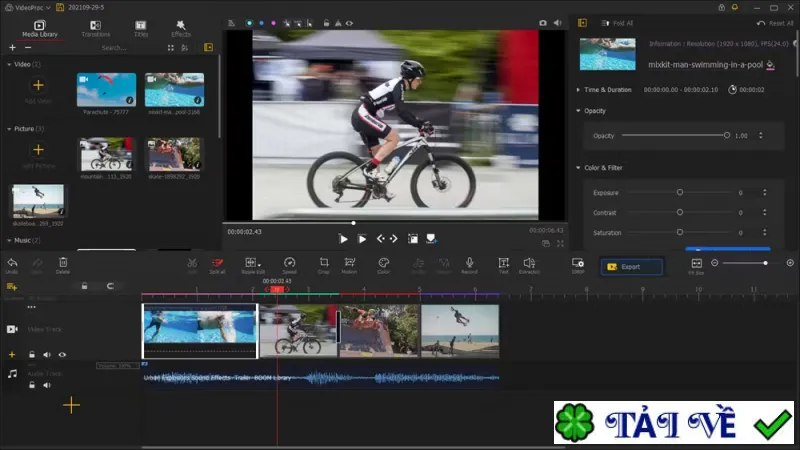Screen dimensions: 800x450
Task: Collapse the Music section in media library
Action: [x=9, y=240]
